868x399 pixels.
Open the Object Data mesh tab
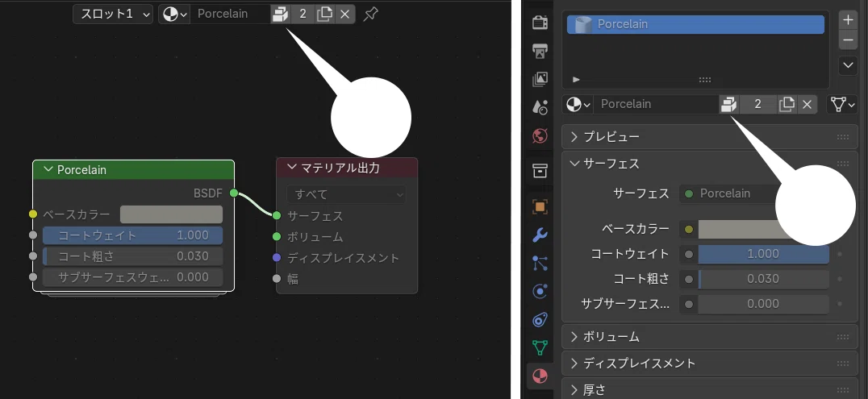(540, 347)
